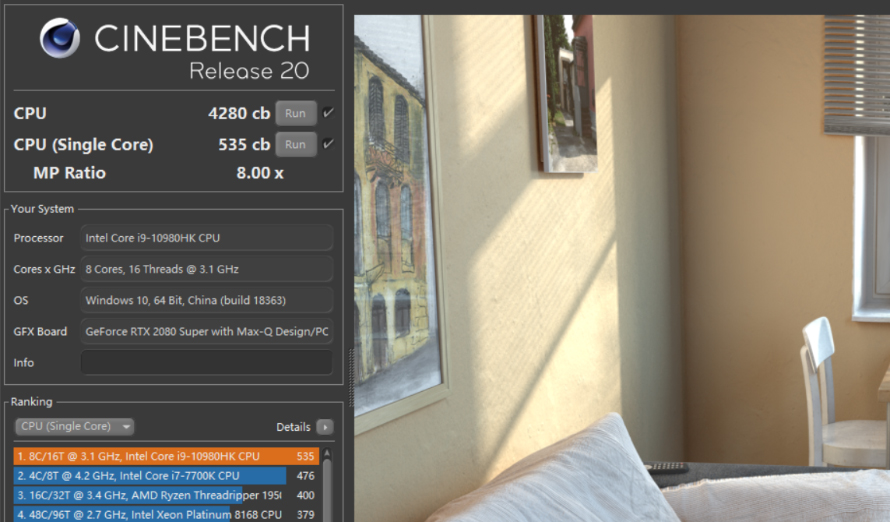This screenshot has height=522, width=890.
Task: Click the MP Ratio 8.00 x value
Action: [x=260, y=172]
